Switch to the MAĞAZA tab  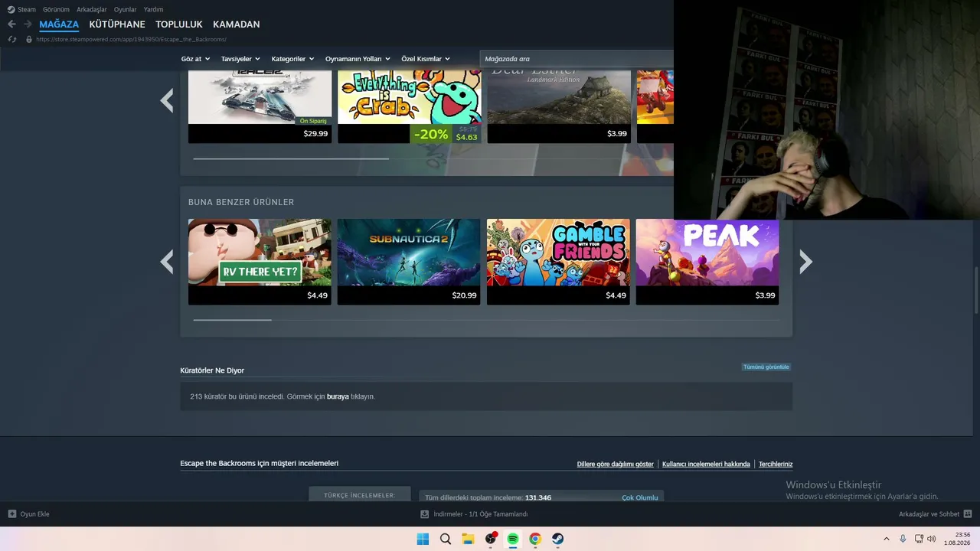(x=59, y=24)
